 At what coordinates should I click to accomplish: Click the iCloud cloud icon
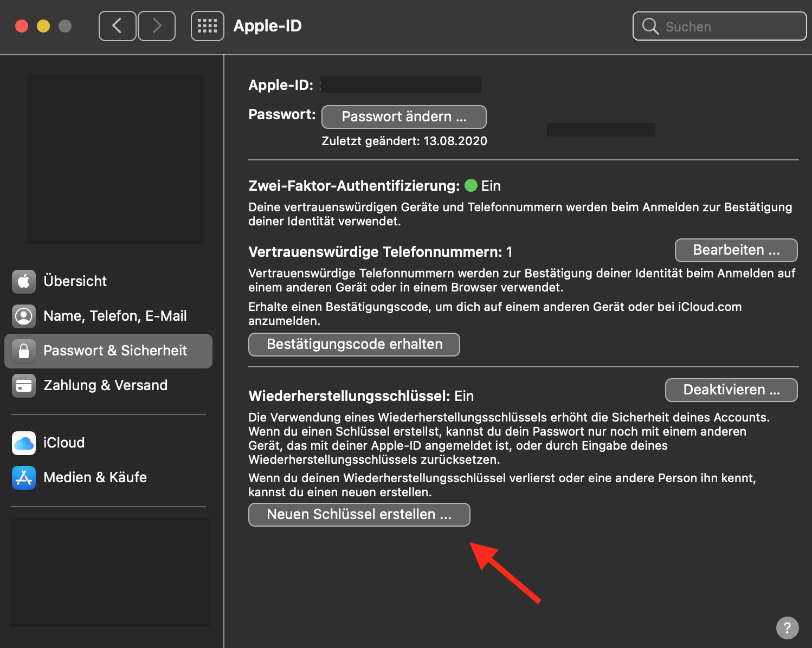pyautogui.click(x=24, y=443)
